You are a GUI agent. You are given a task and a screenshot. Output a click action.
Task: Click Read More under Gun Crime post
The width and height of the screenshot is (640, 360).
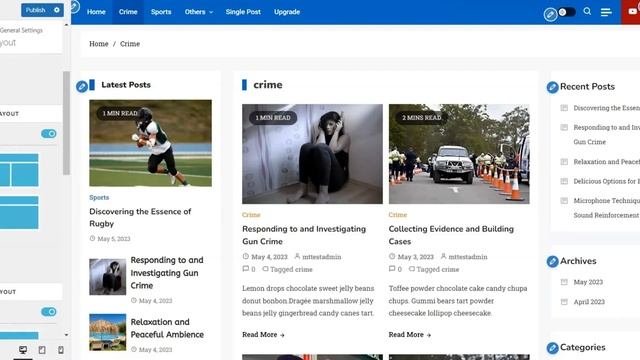pyautogui.click(x=263, y=334)
